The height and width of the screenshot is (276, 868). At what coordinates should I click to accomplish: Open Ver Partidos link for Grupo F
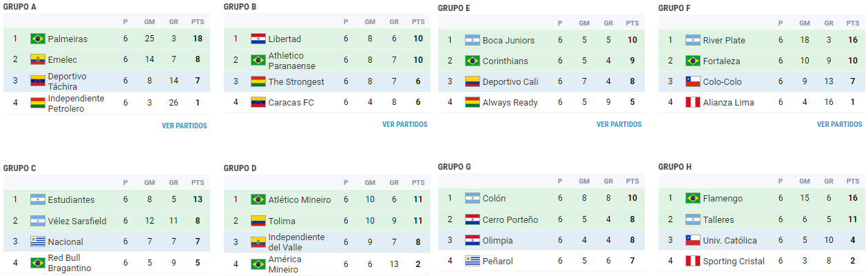coord(839,125)
